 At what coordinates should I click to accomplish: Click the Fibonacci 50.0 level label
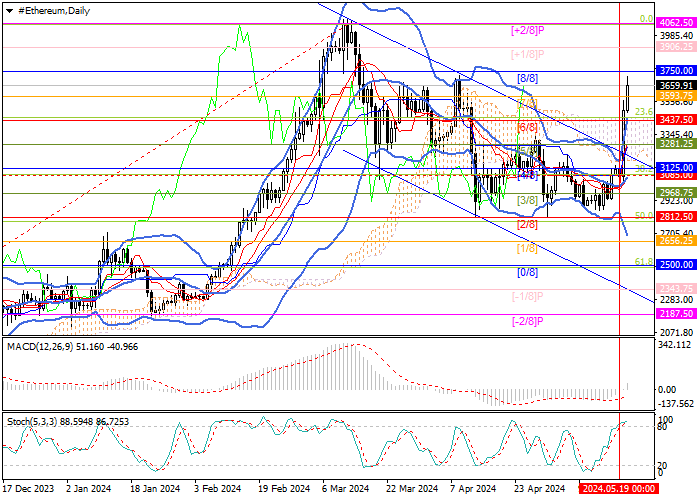[644, 216]
